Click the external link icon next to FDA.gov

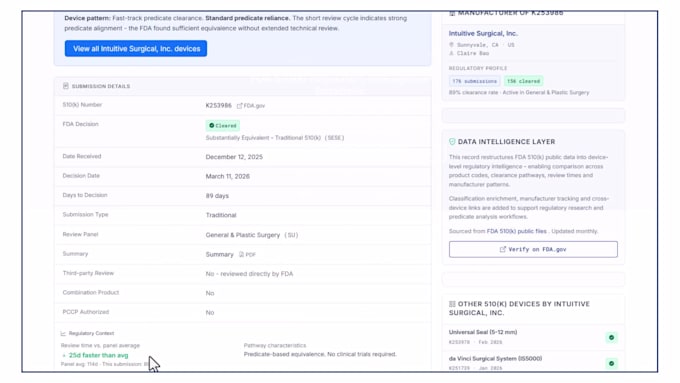tap(239, 106)
